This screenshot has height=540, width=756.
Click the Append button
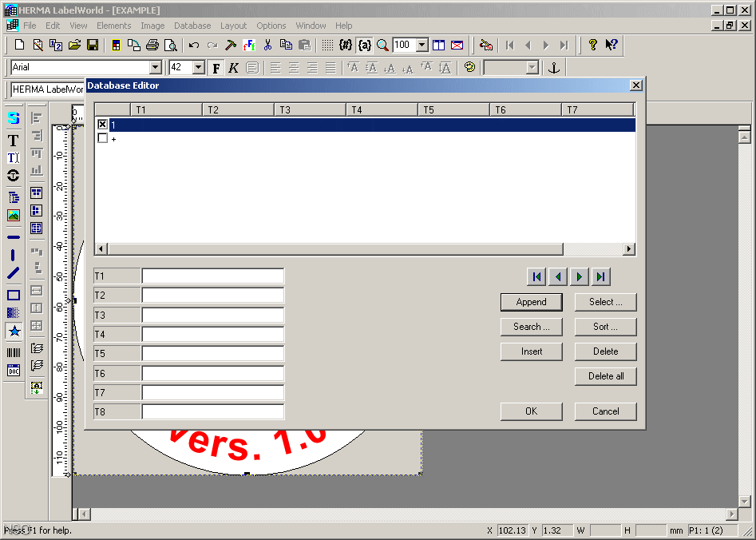[531, 302]
